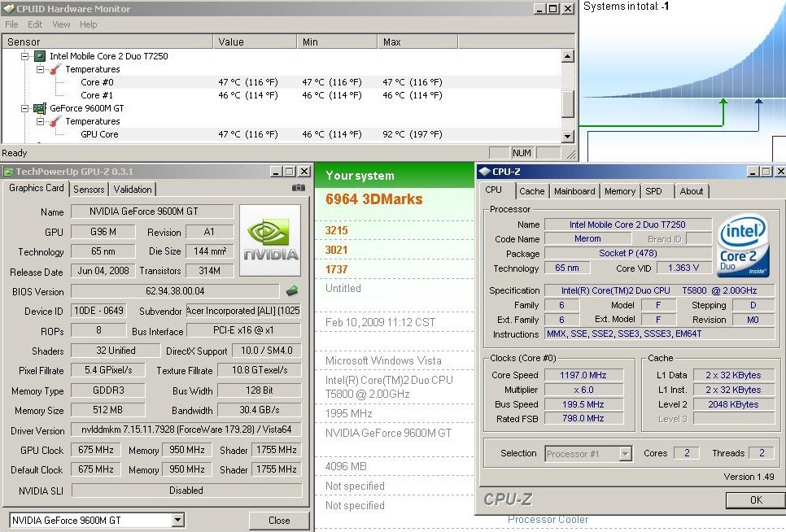Select the Core #0 temperature row

[x=282, y=82]
